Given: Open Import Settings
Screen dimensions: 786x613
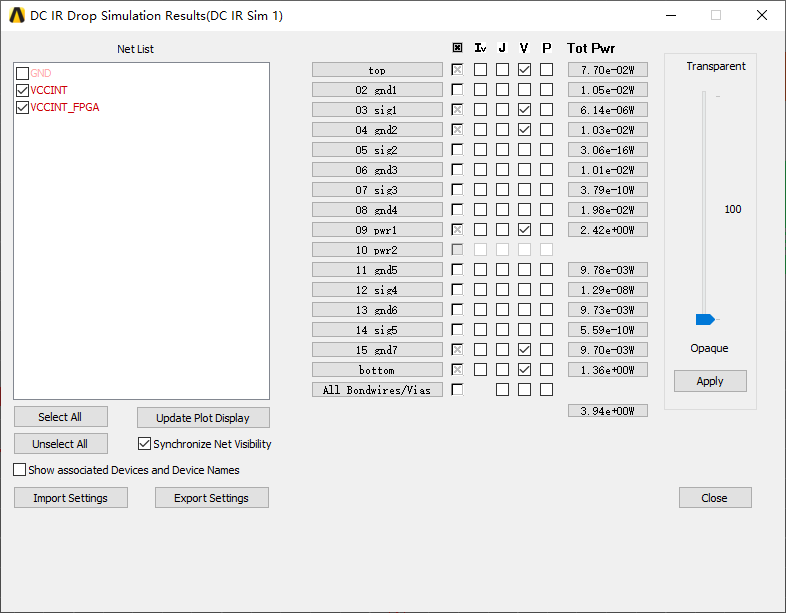Looking at the screenshot, I should coord(71,498).
